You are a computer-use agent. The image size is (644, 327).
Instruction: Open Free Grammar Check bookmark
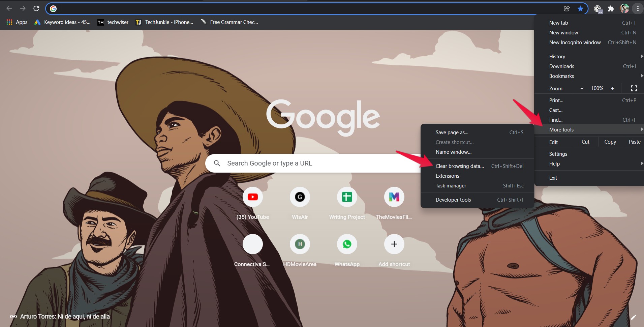[229, 22]
